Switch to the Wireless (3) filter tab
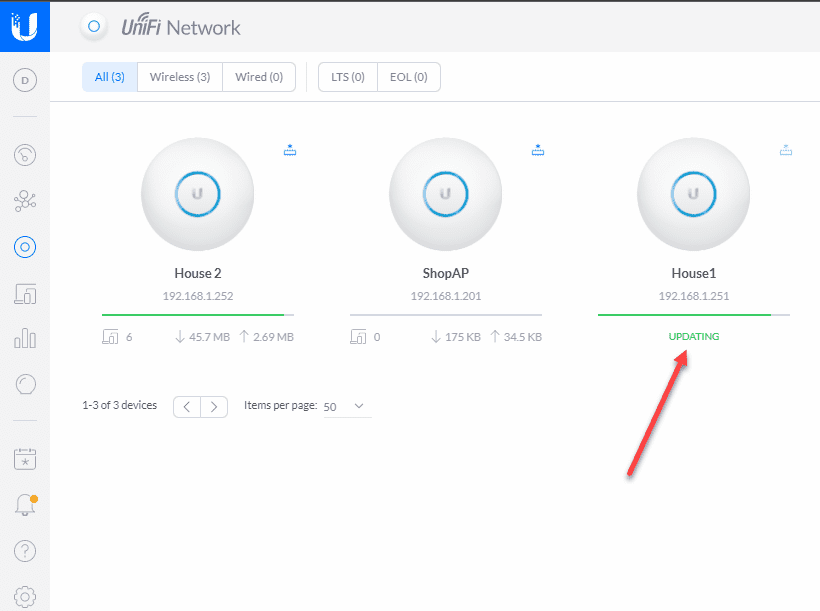 point(179,76)
